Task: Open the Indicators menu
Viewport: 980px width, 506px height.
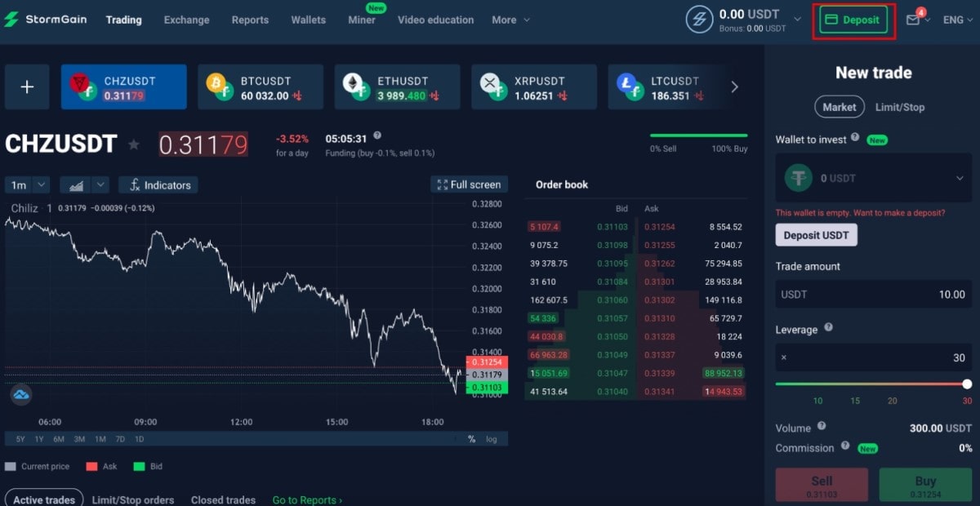Action: [158, 185]
